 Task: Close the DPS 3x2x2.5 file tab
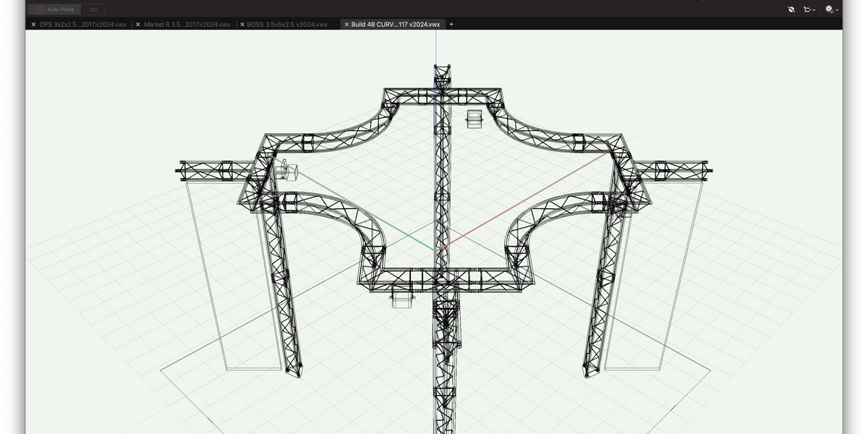coord(33,24)
